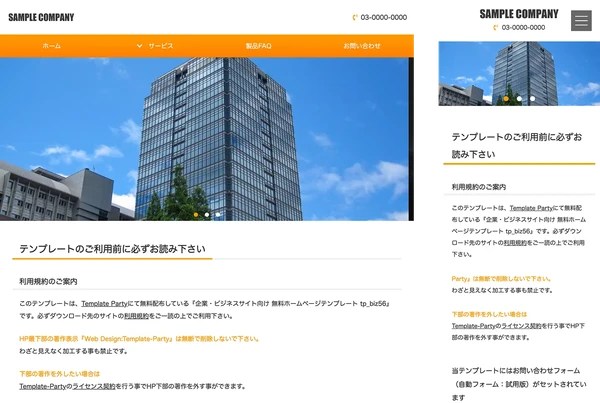Click SAMPLE COMPANY logo in desktop header

[x=41, y=18]
